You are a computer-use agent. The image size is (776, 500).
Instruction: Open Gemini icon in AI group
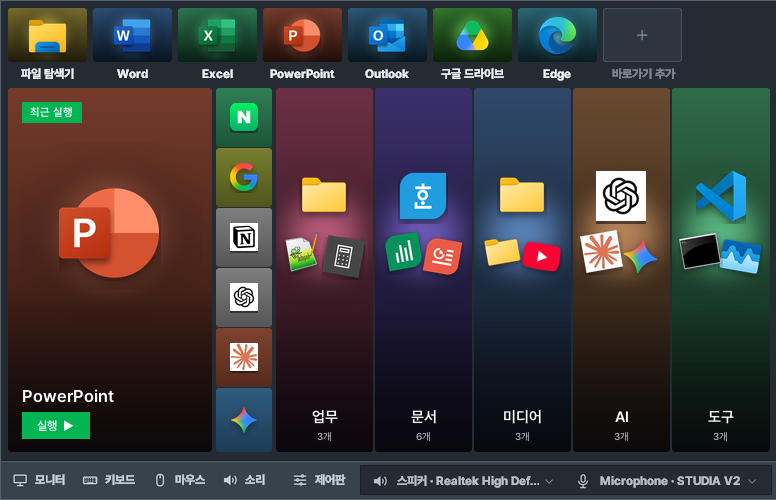[640, 257]
